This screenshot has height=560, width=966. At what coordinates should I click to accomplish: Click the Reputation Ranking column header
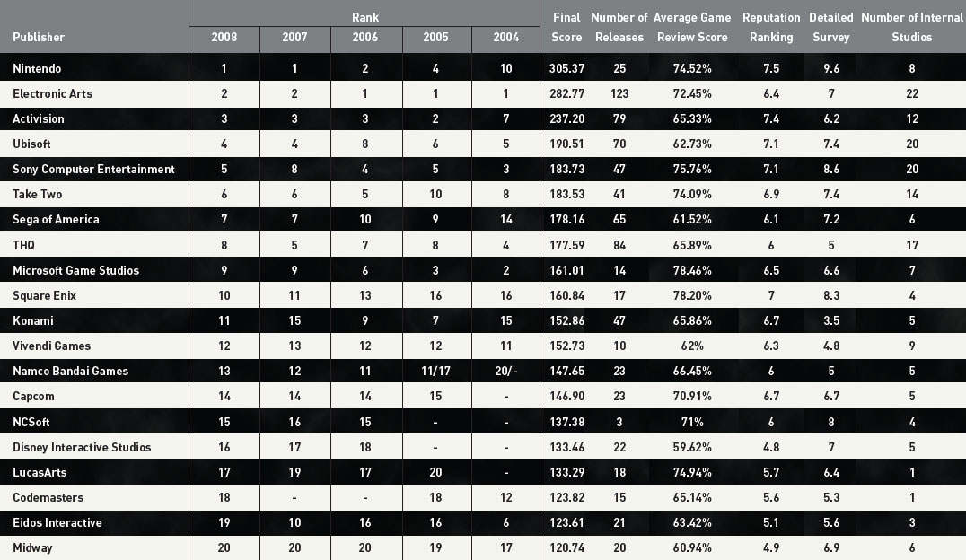771,28
